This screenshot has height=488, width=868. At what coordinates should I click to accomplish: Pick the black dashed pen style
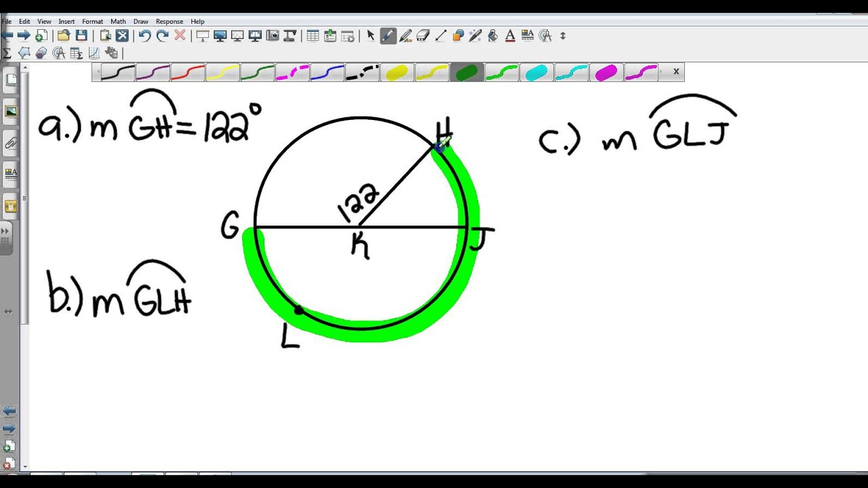[x=362, y=73]
